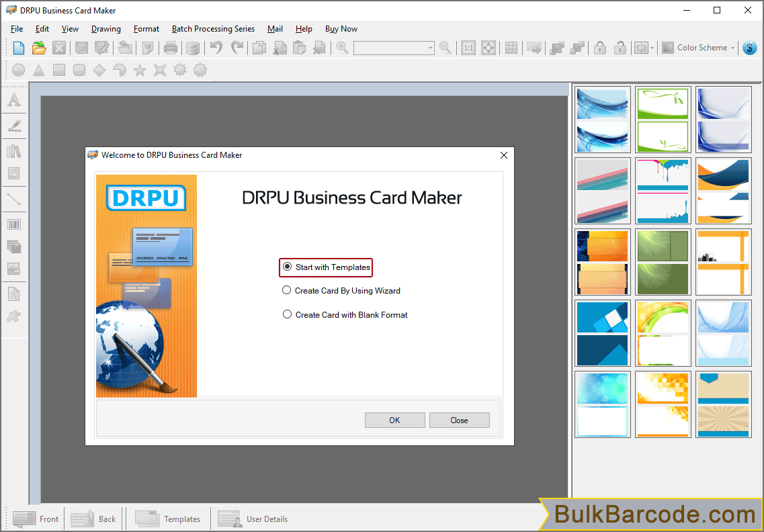This screenshot has width=764, height=532.
Task: Click OK in the welcome dialog
Action: [x=394, y=420]
